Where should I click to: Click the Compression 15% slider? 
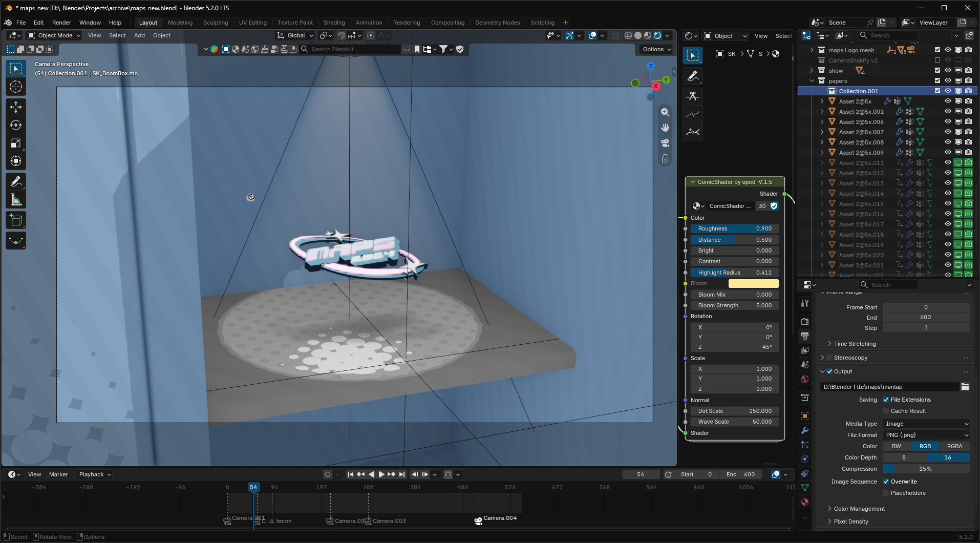click(926, 469)
